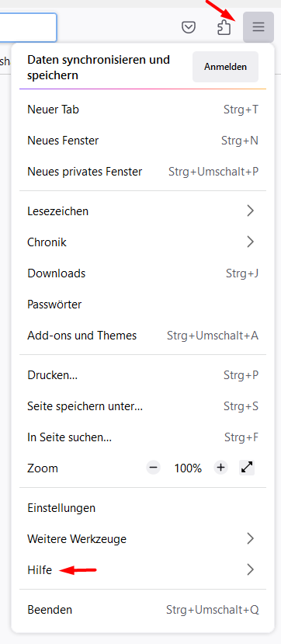Reset zoom by clicking 100%

click(188, 468)
